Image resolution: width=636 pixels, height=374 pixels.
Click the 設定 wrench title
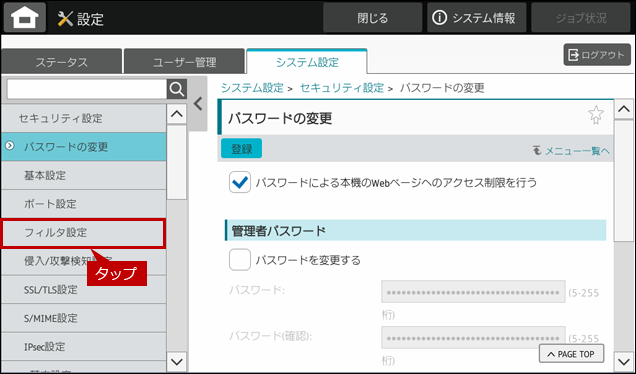pos(81,19)
